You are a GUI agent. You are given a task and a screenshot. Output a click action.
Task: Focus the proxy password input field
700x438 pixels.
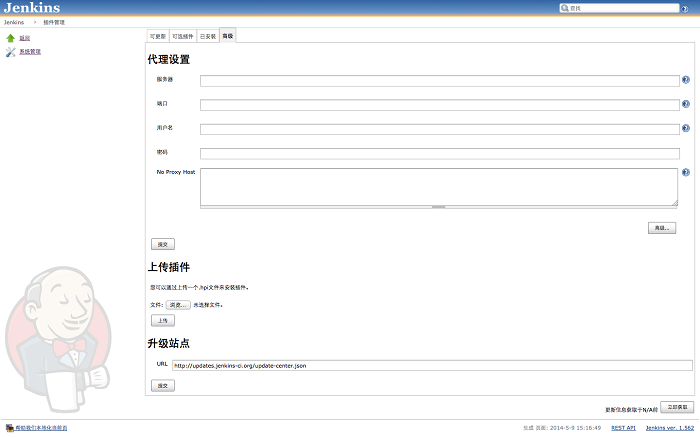[440, 154]
